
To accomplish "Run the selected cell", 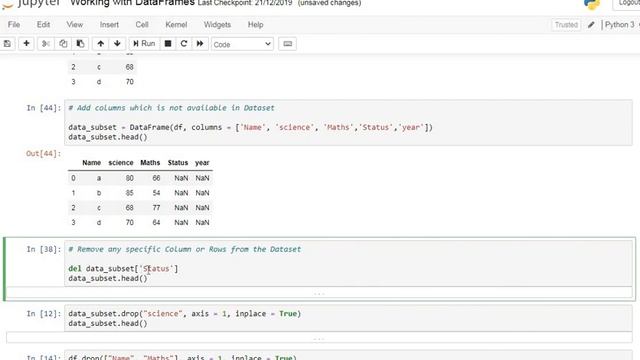I will click(x=144, y=44).
